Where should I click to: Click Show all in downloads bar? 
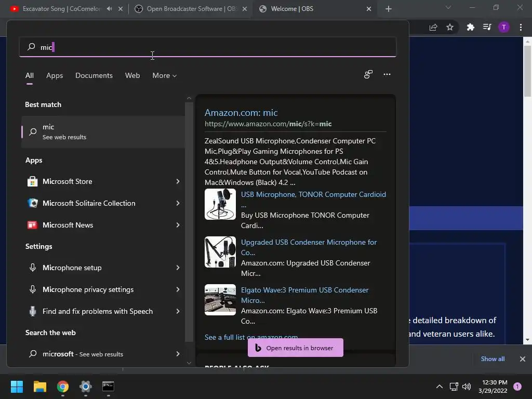pyautogui.click(x=493, y=359)
